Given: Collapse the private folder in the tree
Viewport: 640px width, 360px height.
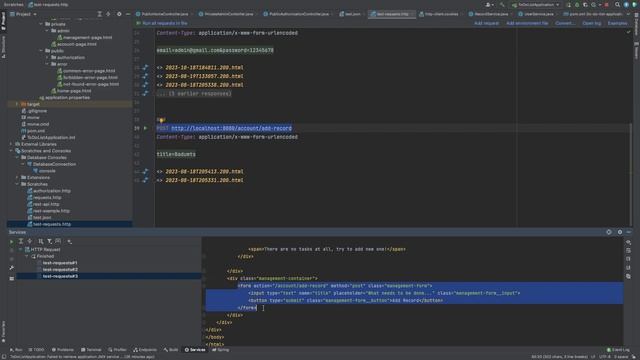Looking at the screenshot, I should point(41,24).
